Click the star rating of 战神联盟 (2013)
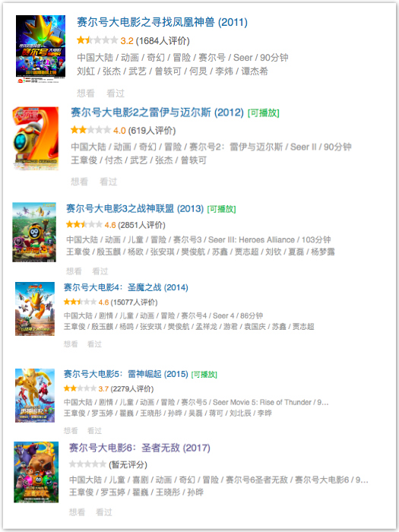Image resolution: width=399 pixels, height=532 pixels. click(x=84, y=225)
